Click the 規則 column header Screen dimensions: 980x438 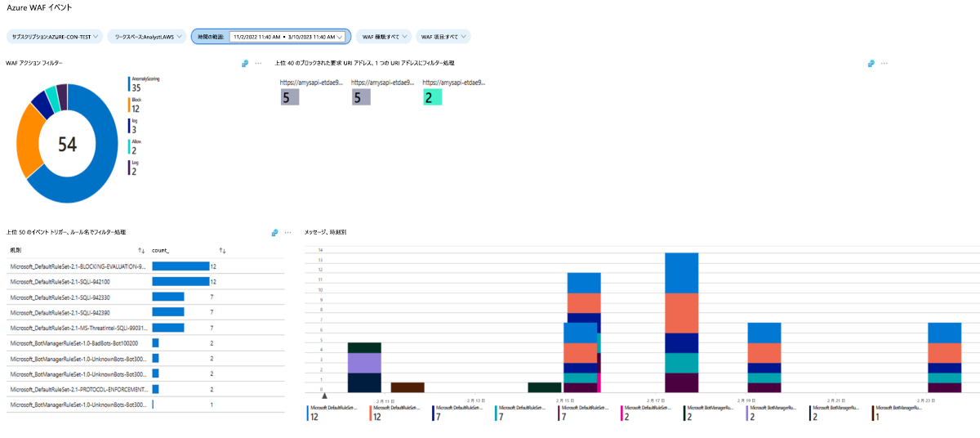16,250
